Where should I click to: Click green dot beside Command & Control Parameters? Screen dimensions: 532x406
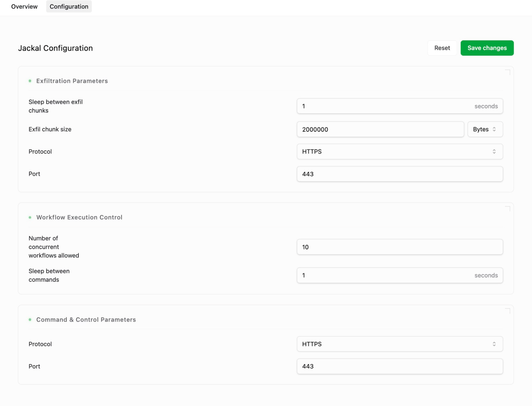(30, 320)
